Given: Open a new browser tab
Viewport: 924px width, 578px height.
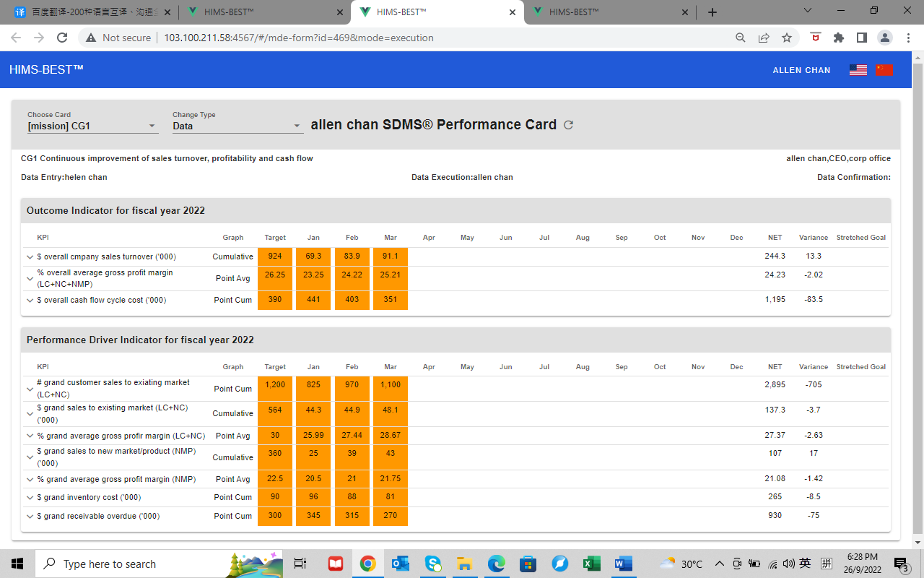Looking at the screenshot, I should point(712,12).
